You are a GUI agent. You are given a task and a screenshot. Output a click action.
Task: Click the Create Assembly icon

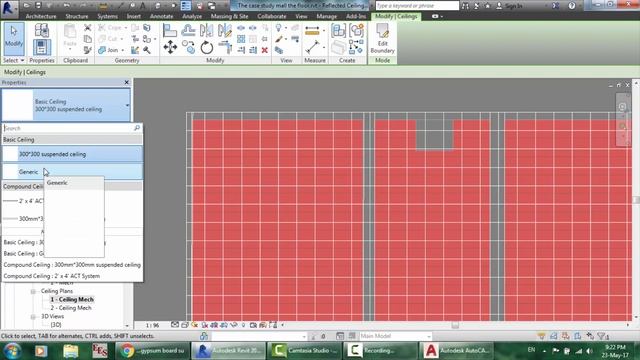tap(338, 30)
